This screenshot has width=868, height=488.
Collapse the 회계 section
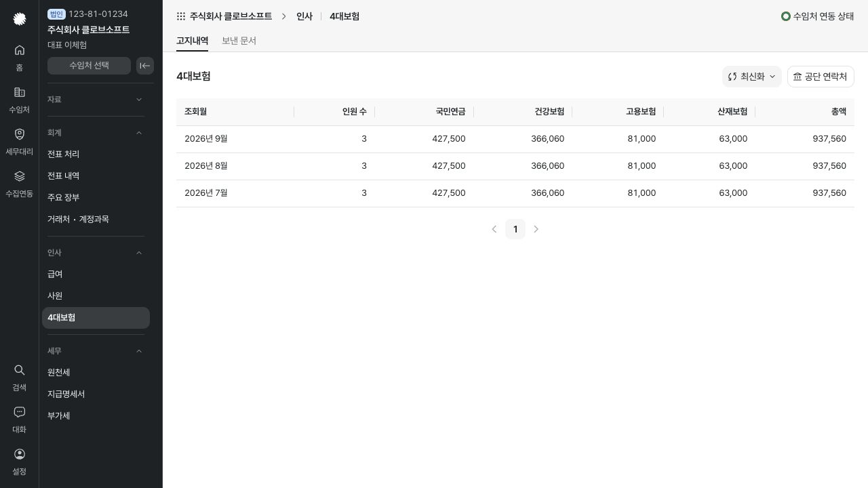pyautogui.click(x=96, y=133)
